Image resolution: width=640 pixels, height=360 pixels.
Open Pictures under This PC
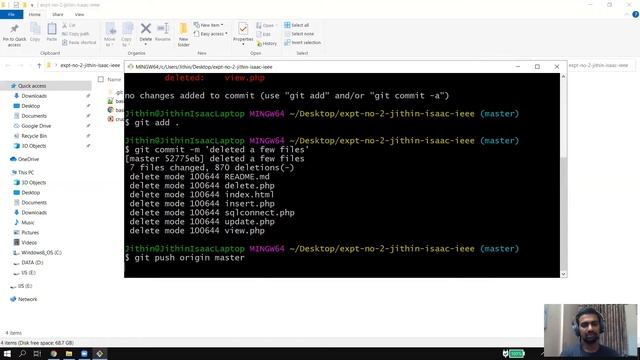(30, 233)
